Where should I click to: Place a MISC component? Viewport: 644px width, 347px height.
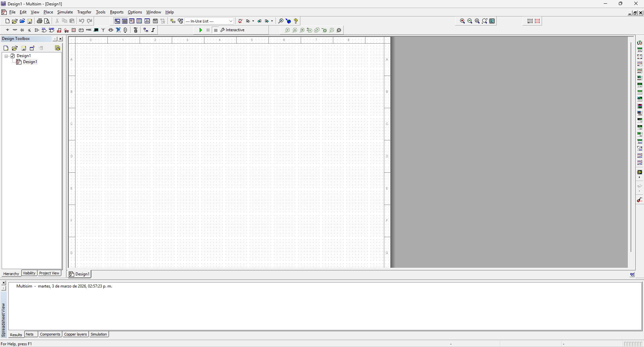[89, 30]
